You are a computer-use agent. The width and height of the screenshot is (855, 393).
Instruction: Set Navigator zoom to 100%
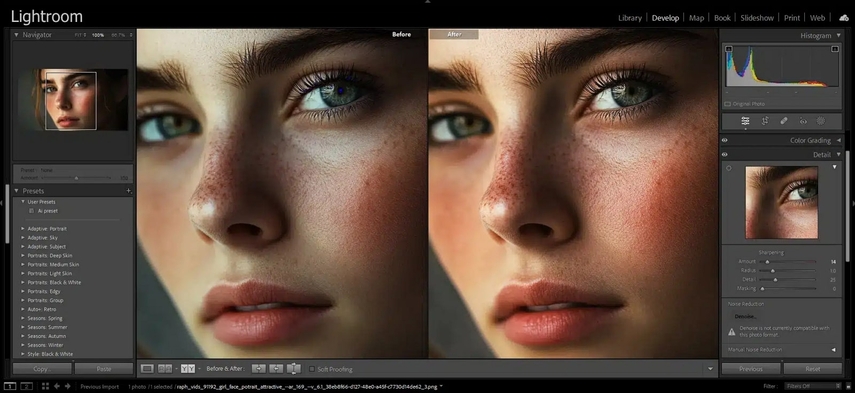click(x=98, y=35)
